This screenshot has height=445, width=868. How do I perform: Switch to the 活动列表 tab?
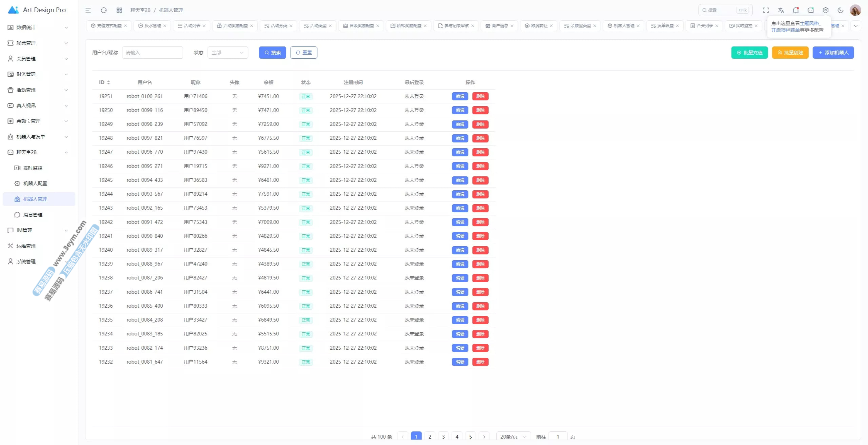click(189, 26)
